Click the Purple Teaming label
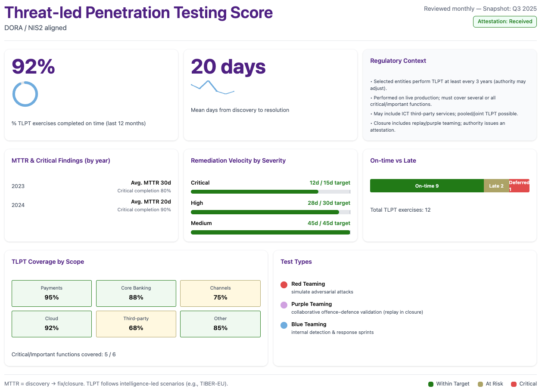542x392 pixels. pos(311,304)
